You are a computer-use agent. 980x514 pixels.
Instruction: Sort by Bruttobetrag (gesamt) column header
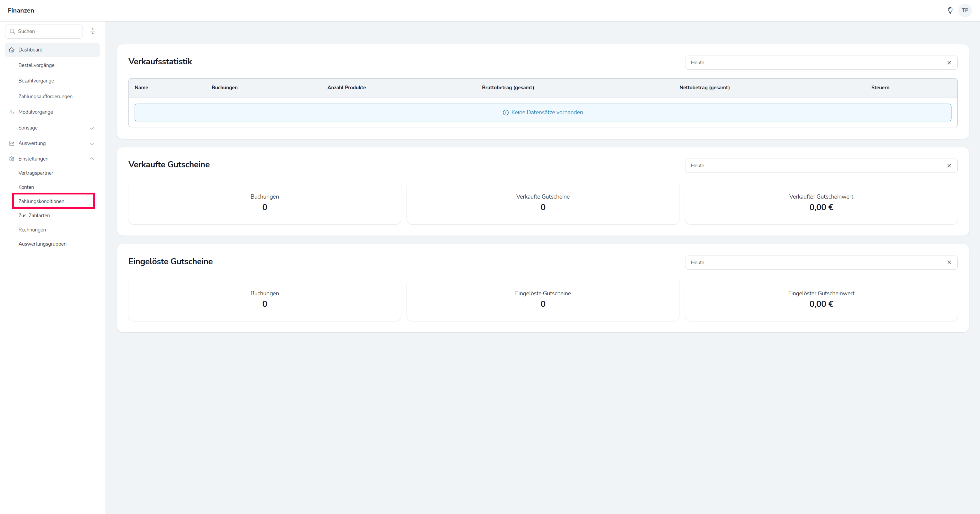coord(508,88)
